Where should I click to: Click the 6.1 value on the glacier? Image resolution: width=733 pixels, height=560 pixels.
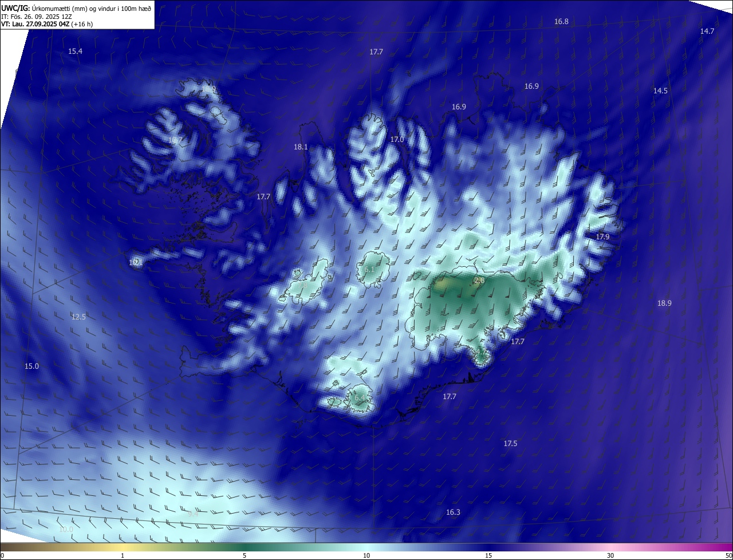pos(369,270)
